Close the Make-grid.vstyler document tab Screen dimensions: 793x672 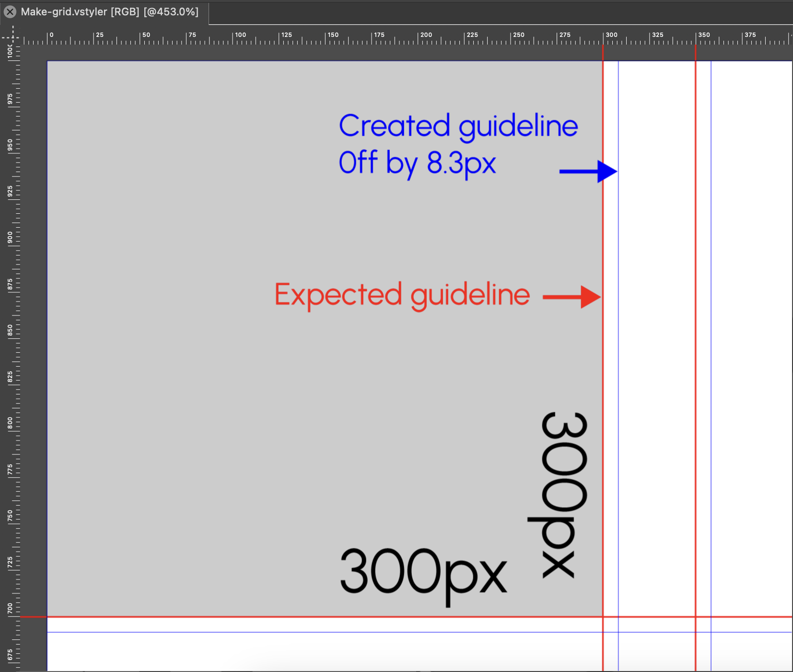(x=10, y=12)
